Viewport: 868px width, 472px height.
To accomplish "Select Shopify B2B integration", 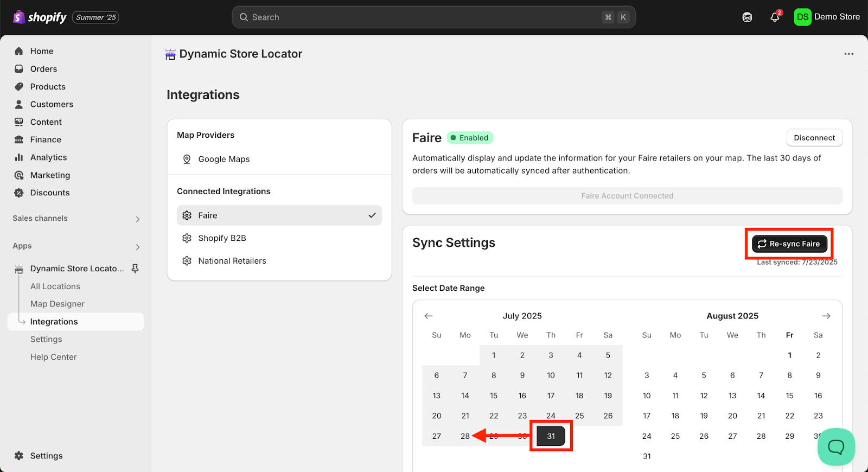I will point(279,238).
